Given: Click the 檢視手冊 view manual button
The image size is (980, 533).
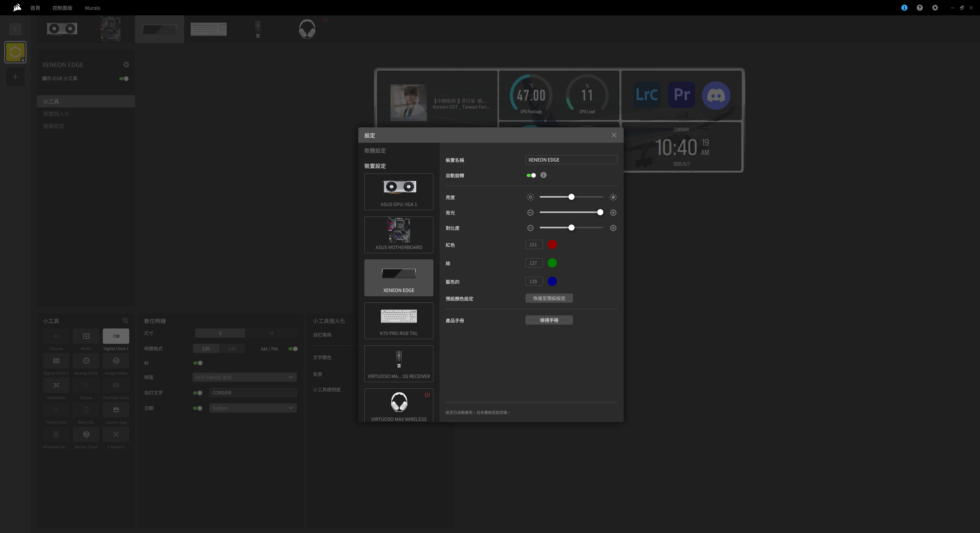Looking at the screenshot, I should [x=549, y=320].
